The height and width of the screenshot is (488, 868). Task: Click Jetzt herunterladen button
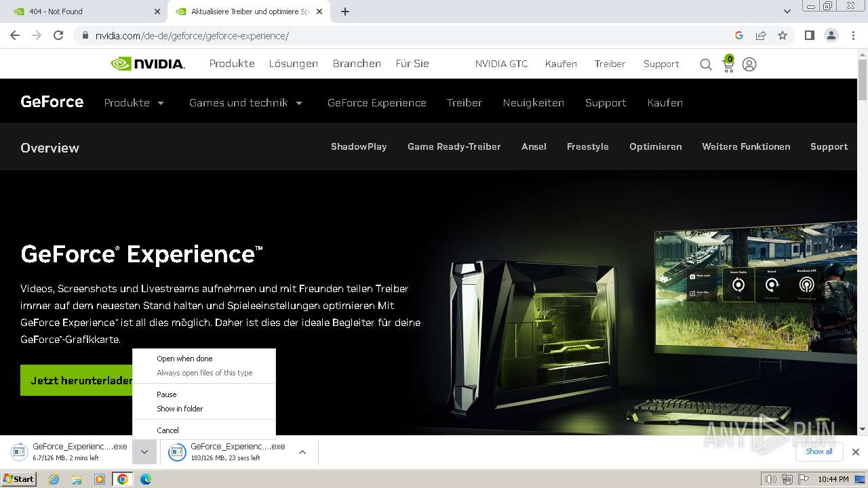click(77, 380)
